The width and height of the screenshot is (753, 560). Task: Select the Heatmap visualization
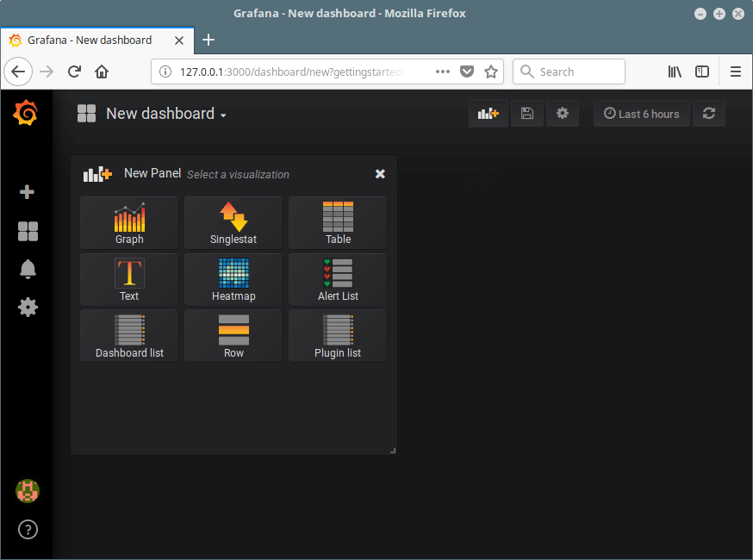(233, 280)
